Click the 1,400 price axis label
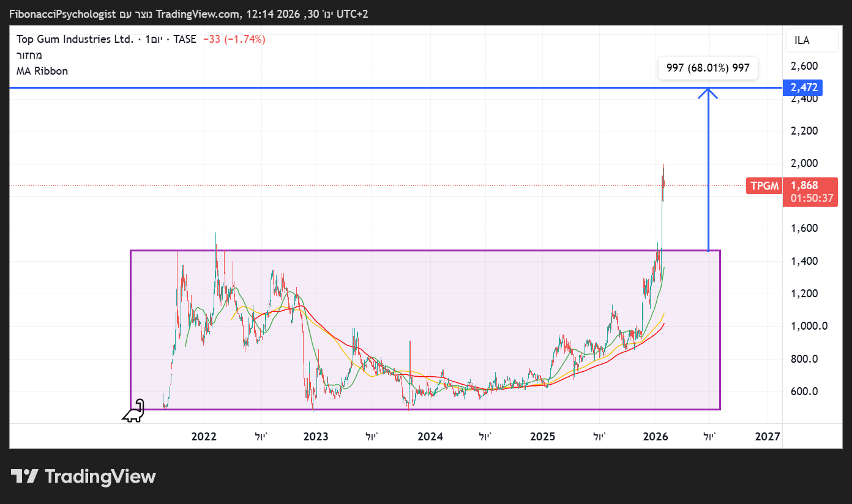852x504 pixels. point(804,261)
